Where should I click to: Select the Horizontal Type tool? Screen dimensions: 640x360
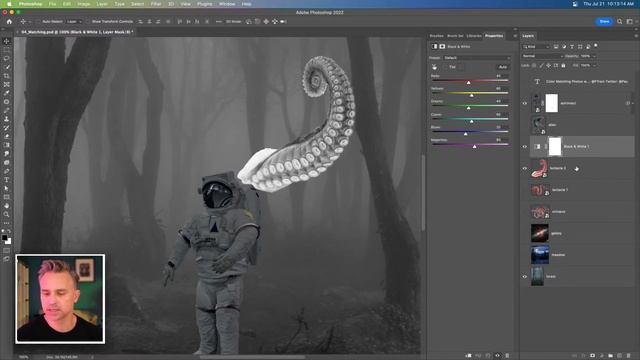point(7,180)
